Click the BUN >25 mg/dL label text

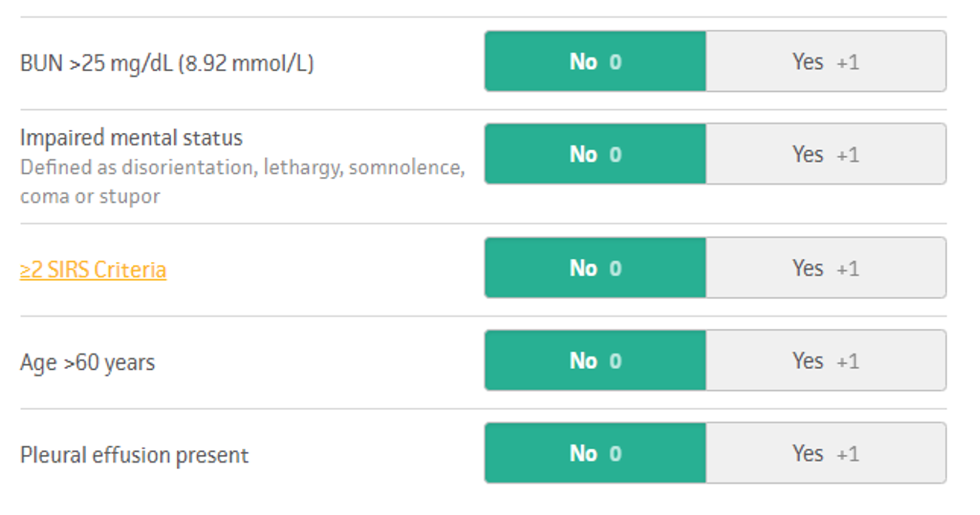[167, 63]
